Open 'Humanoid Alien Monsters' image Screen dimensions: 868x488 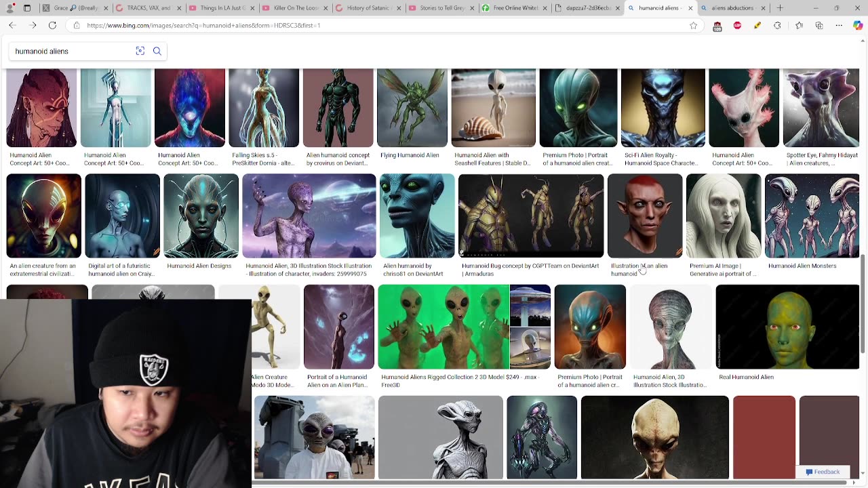(812, 216)
